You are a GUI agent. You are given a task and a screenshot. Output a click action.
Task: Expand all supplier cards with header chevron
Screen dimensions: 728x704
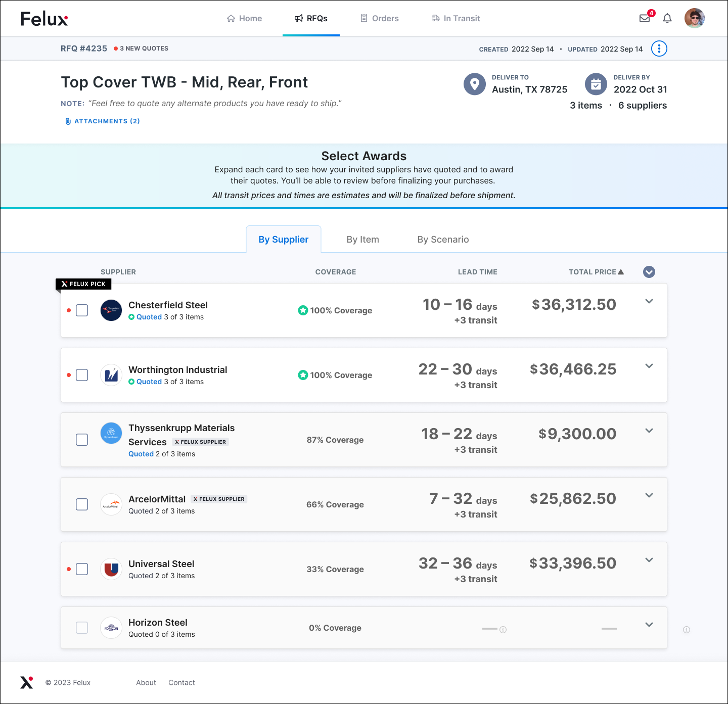(649, 272)
